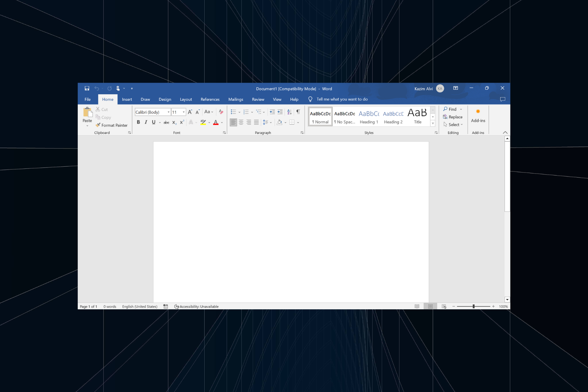Open the Add-ins button

point(478,116)
